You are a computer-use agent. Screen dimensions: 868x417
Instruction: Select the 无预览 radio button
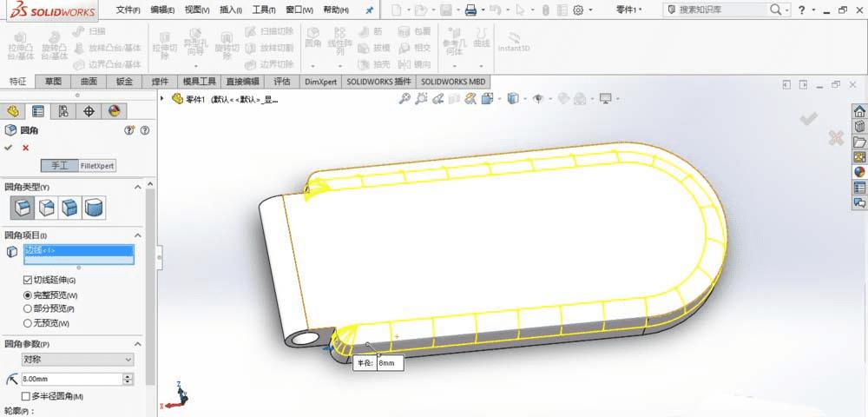[x=27, y=323]
